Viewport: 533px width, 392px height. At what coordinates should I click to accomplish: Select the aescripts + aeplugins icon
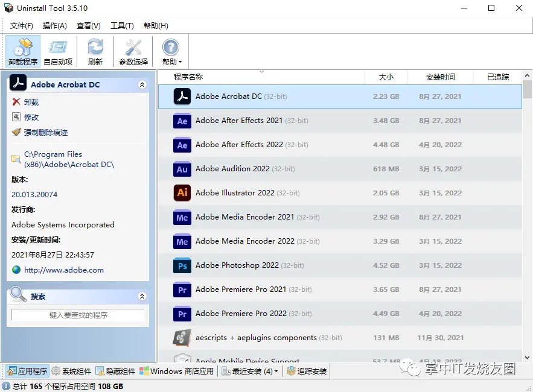(182, 338)
